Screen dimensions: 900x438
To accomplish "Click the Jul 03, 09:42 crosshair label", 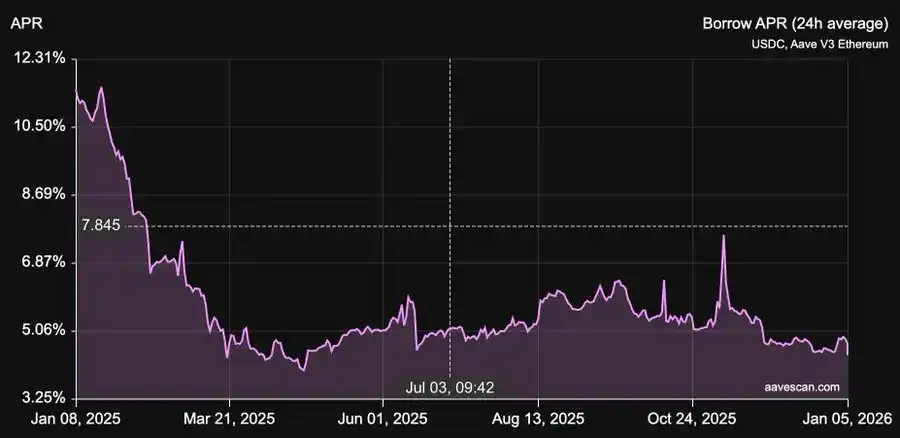I will [450, 386].
